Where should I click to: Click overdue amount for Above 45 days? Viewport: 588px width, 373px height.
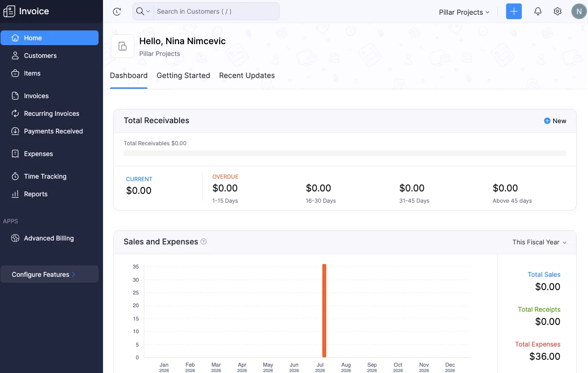point(505,188)
